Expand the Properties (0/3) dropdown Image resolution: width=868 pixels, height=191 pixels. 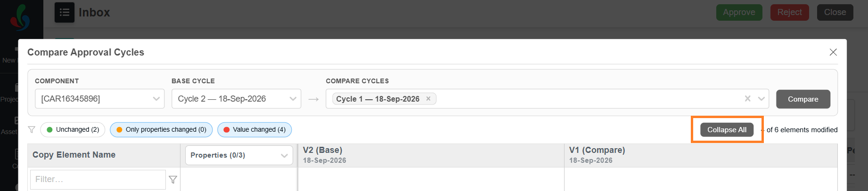tap(239, 155)
